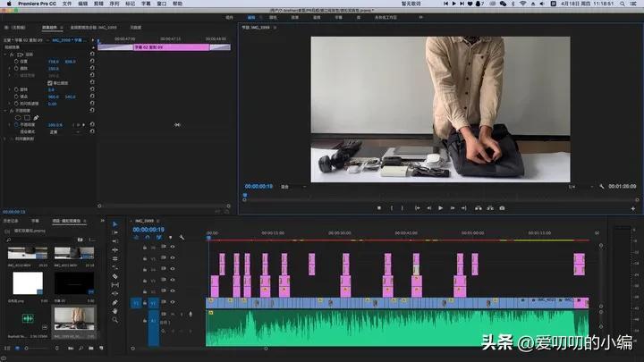Screen dimensions: 644x362
Task: Play the sequence in the Program monitor
Action: coord(440,208)
